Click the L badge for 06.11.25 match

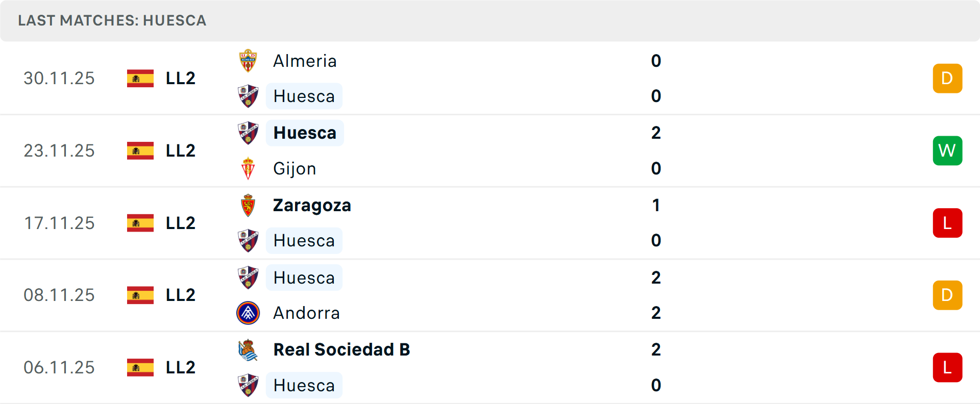947,367
